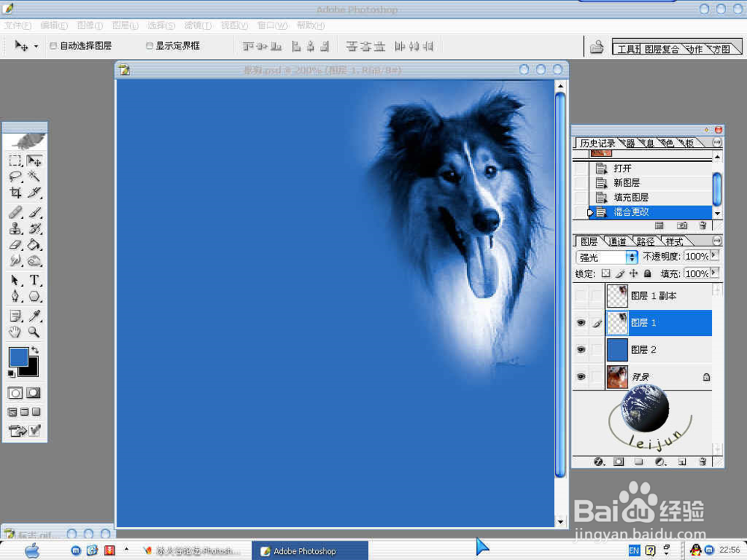747x560 pixels.
Task: Switch to 通道 tab
Action: click(x=618, y=242)
